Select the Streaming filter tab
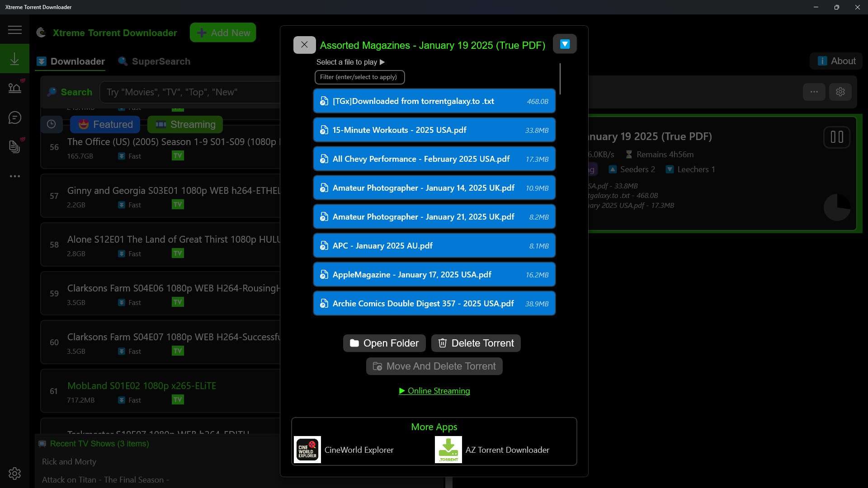Image resolution: width=868 pixels, height=488 pixels. [185, 124]
